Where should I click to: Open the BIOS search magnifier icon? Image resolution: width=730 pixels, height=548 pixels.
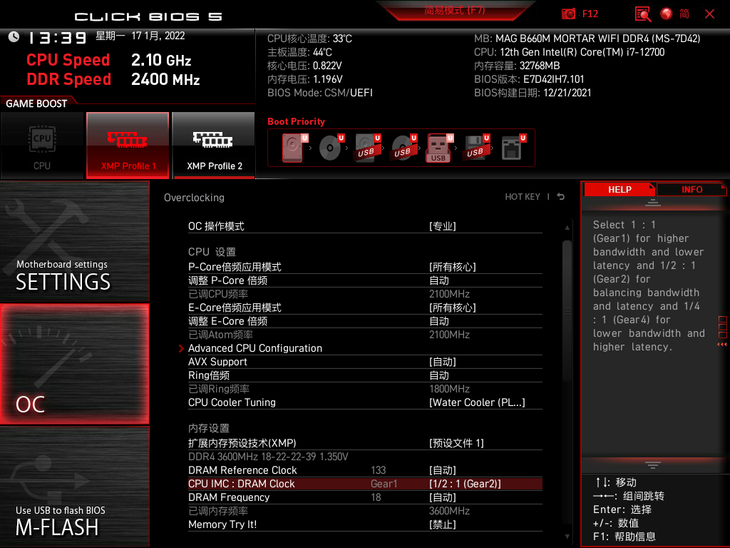pos(643,14)
